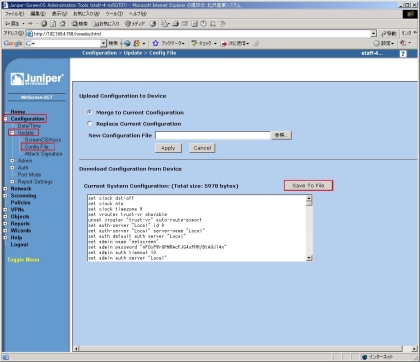Open the 編集 (Edit) menu

click(38, 14)
